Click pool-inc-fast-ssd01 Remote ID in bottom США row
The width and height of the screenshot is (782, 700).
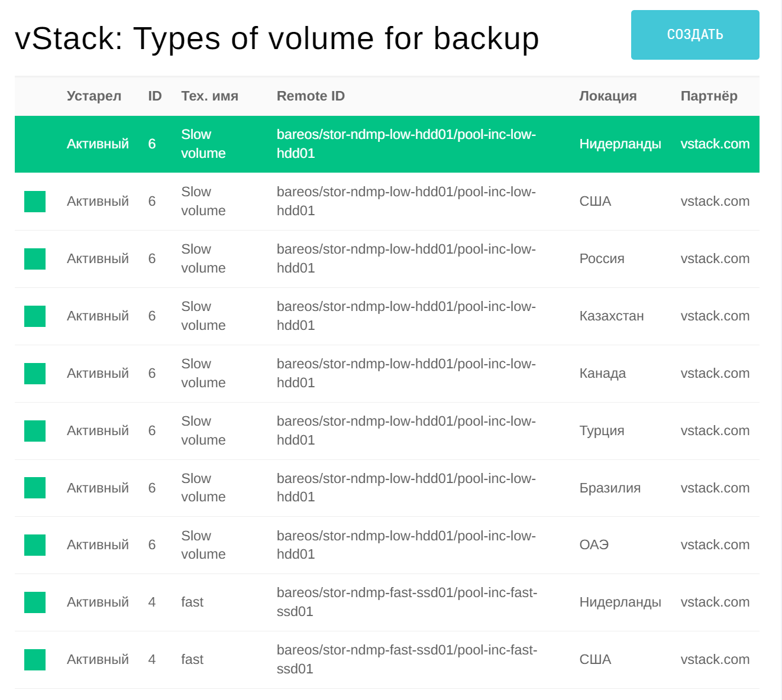click(407, 659)
